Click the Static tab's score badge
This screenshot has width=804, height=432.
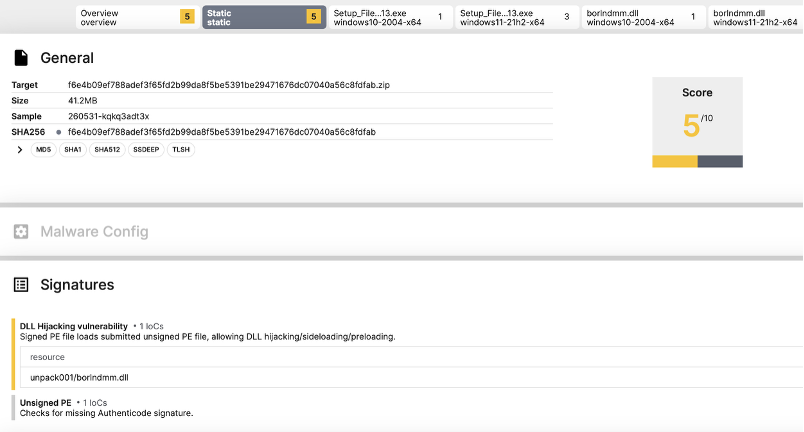(314, 17)
